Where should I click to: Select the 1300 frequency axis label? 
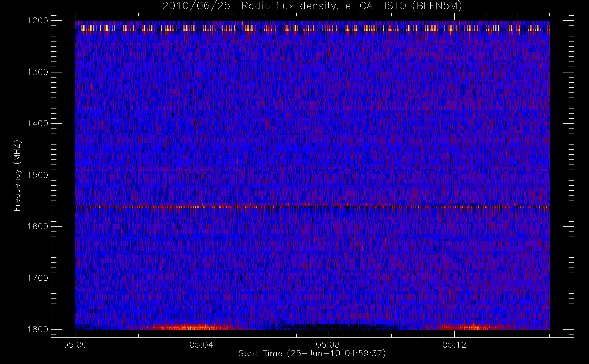pos(38,72)
